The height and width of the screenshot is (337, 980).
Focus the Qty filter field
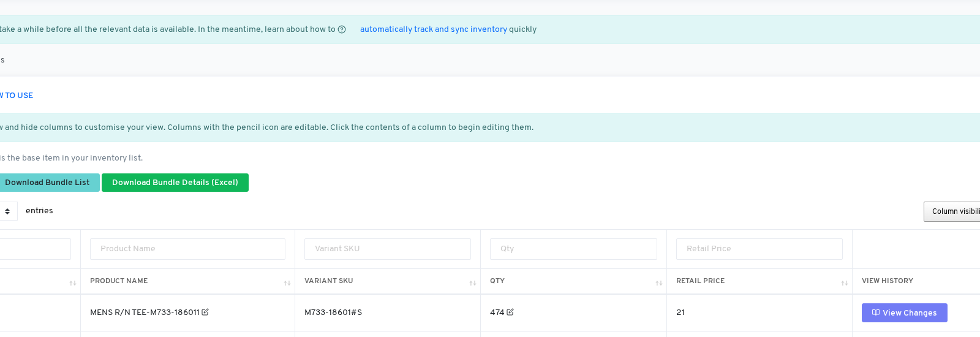coord(573,249)
